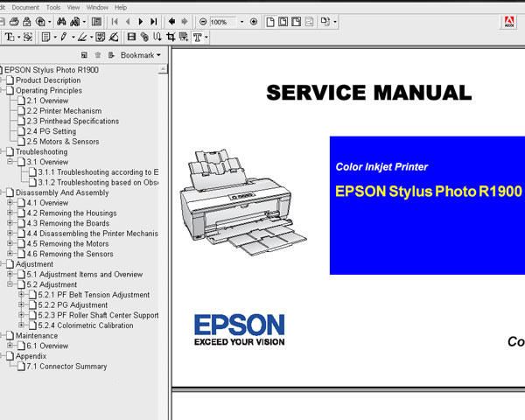
Task: Open the Tools menu
Action: [53, 7]
